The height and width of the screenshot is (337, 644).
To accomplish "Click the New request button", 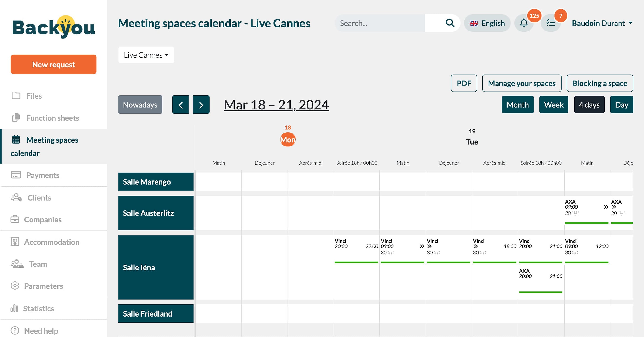I will [54, 65].
